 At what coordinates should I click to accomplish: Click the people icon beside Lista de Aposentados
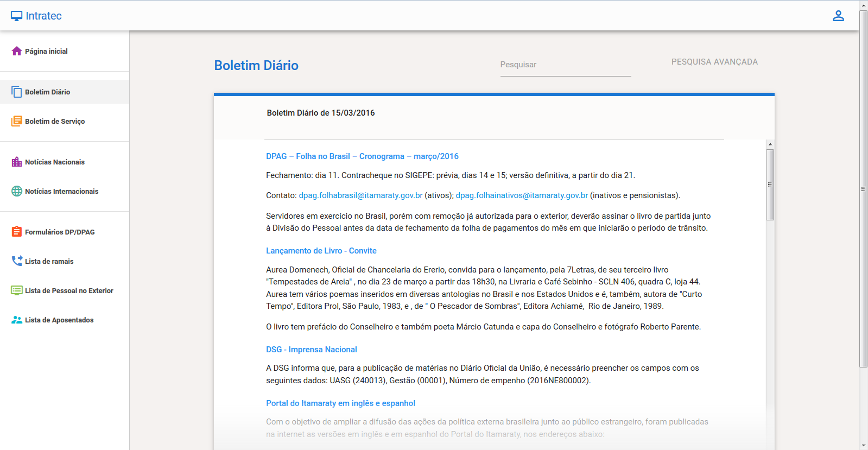coord(17,320)
